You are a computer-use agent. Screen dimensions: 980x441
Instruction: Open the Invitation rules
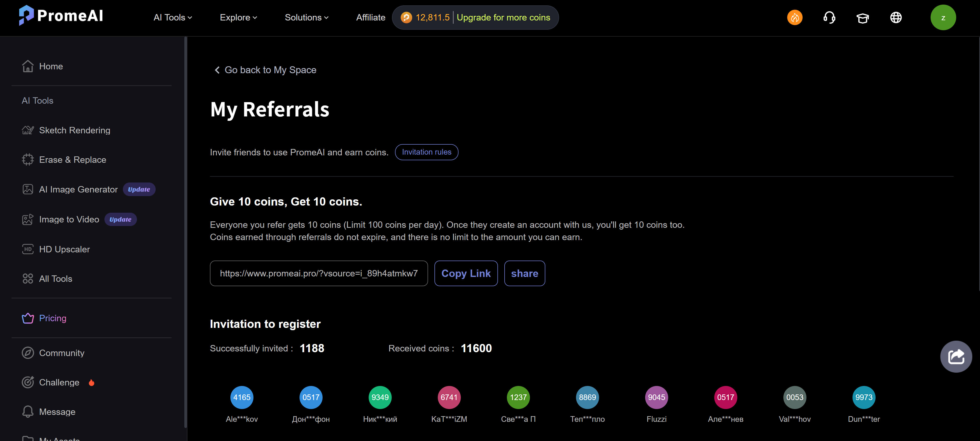(x=426, y=152)
